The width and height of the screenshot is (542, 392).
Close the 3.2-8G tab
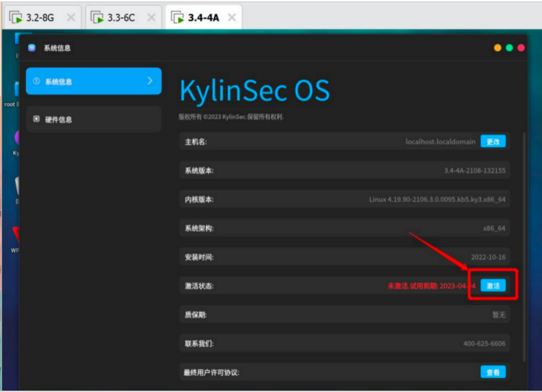pyautogui.click(x=71, y=17)
